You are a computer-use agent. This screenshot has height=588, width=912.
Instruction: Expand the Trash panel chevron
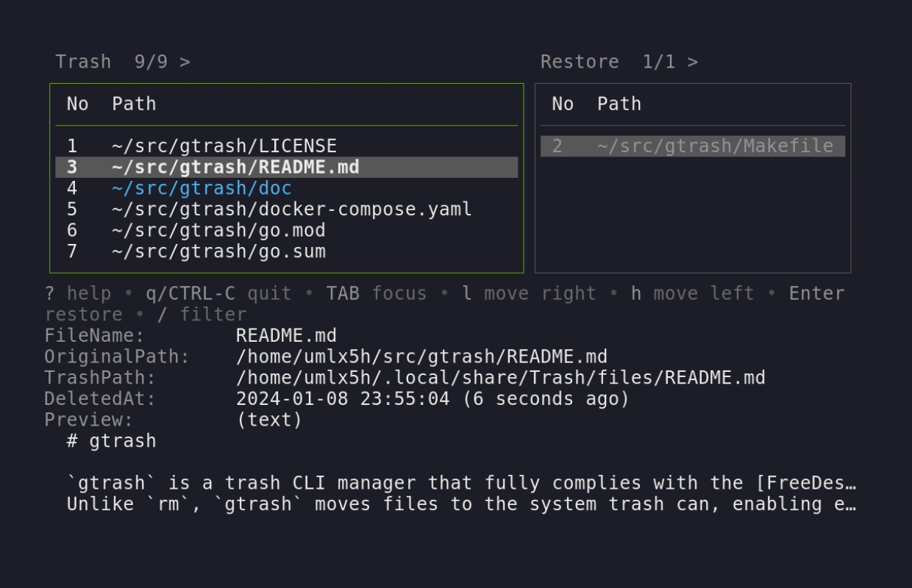click(183, 62)
